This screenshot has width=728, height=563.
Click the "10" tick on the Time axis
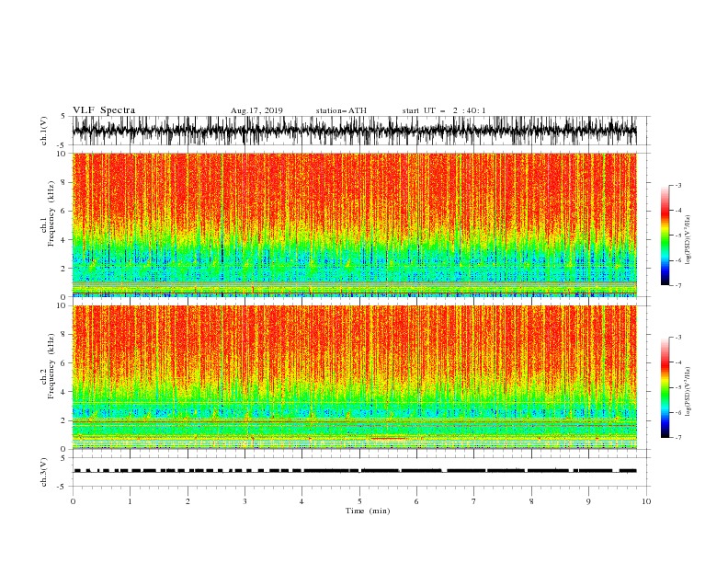tap(646, 501)
